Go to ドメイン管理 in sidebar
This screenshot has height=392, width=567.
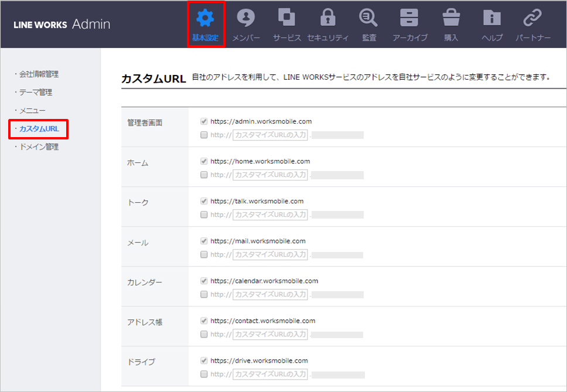coord(39,147)
